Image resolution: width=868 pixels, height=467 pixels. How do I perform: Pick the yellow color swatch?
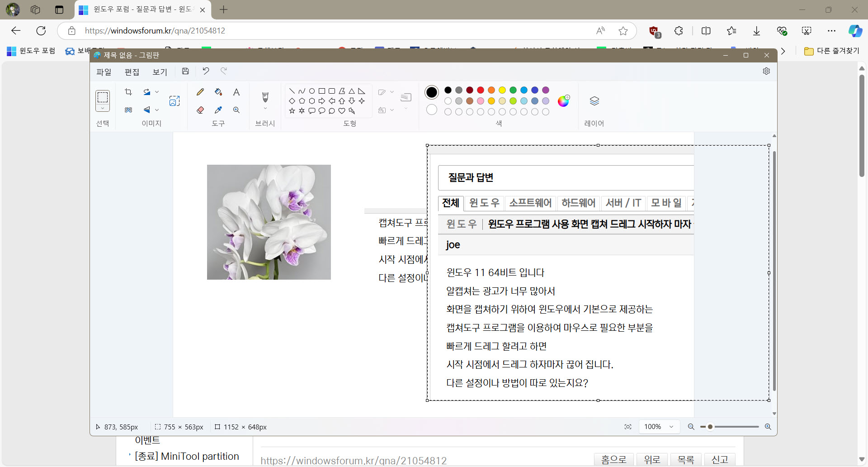coord(502,90)
